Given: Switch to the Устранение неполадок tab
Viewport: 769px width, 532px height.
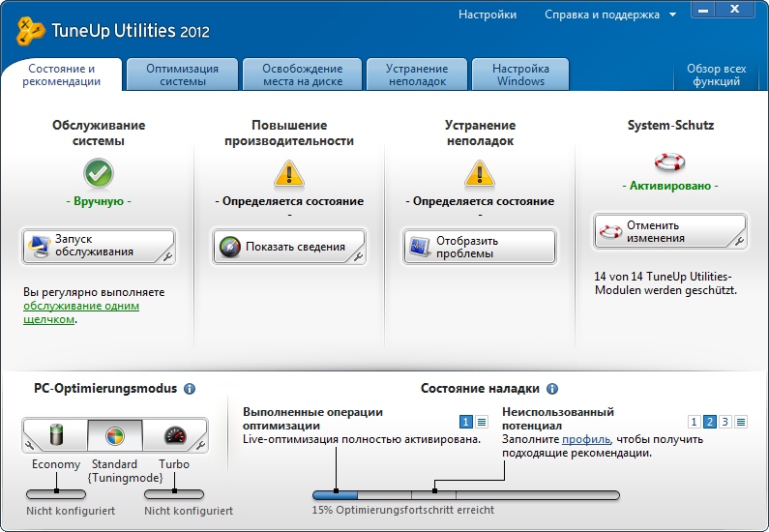Looking at the screenshot, I should pyautogui.click(x=417, y=75).
